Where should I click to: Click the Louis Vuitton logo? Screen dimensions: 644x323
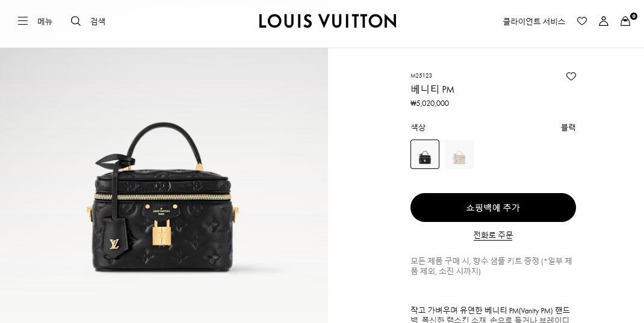click(x=327, y=21)
